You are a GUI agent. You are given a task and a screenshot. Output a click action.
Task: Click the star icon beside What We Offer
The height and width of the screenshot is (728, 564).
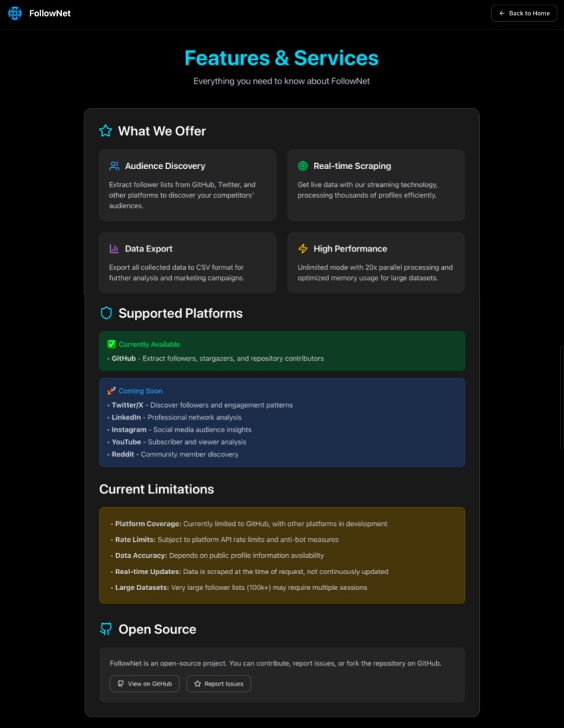[106, 131]
